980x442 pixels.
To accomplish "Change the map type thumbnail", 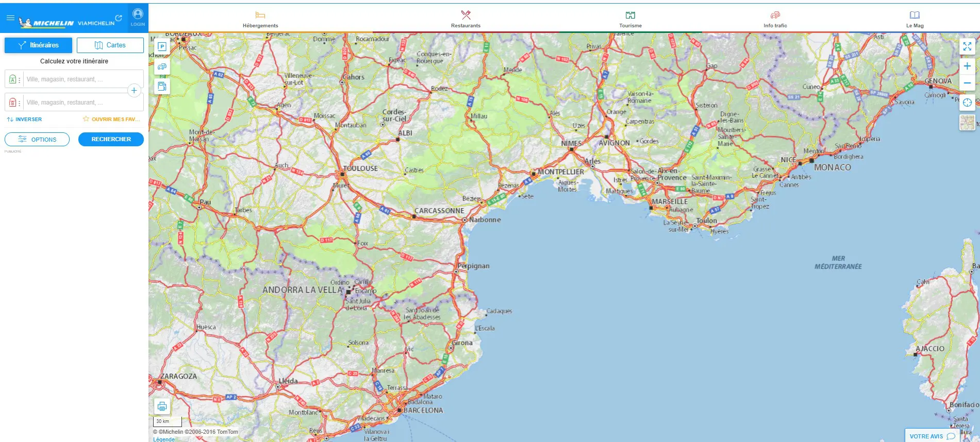I will 967,123.
